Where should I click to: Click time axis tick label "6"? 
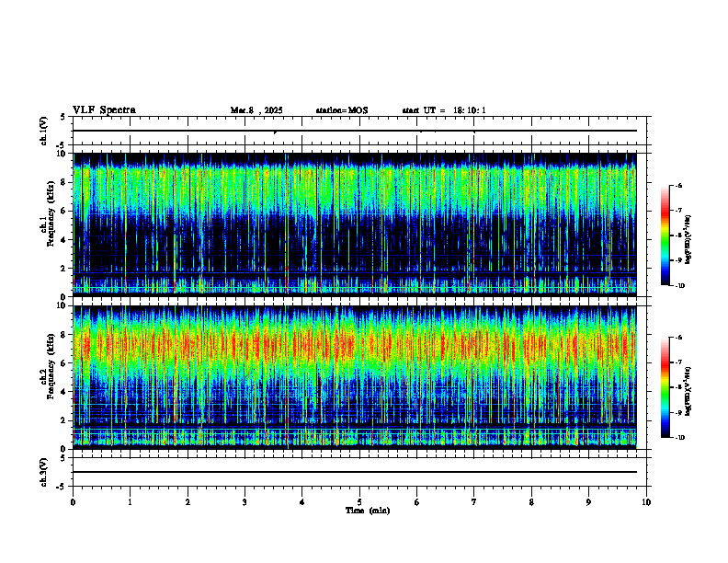coord(417,502)
